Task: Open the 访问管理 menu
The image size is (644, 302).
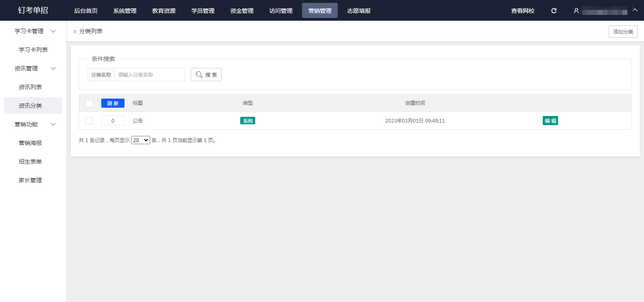Action: tap(281, 11)
